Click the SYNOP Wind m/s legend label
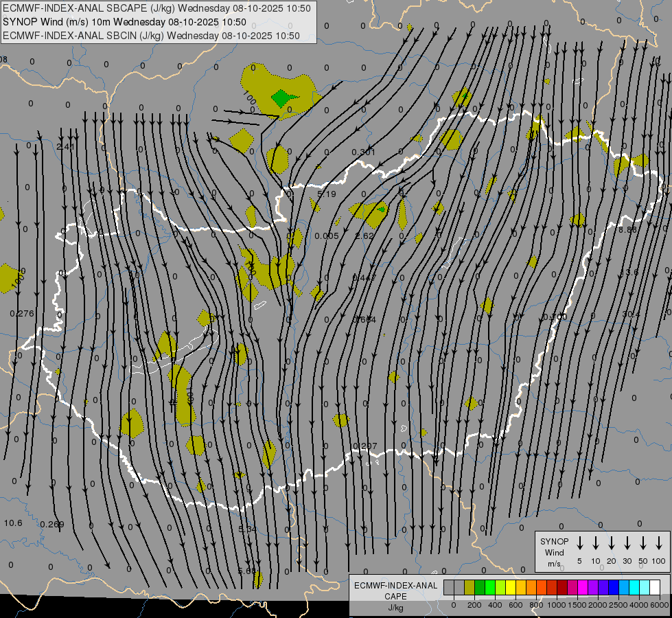Image resolution: width=672 pixels, height=618 pixels. click(554, 552)
